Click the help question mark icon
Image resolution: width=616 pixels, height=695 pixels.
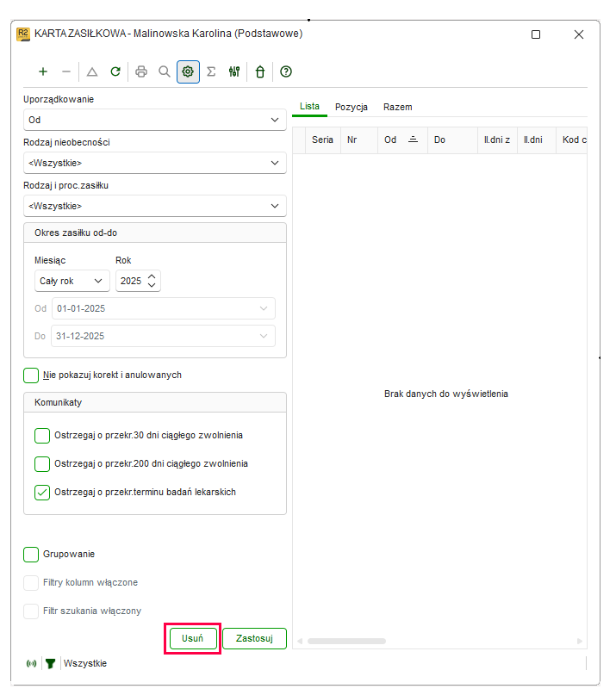click(286, 71)
